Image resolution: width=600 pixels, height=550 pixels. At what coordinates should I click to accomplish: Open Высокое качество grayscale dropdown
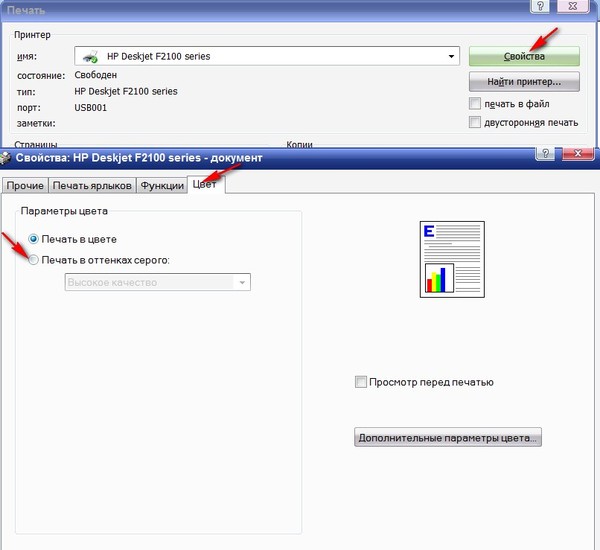(158, 282)
